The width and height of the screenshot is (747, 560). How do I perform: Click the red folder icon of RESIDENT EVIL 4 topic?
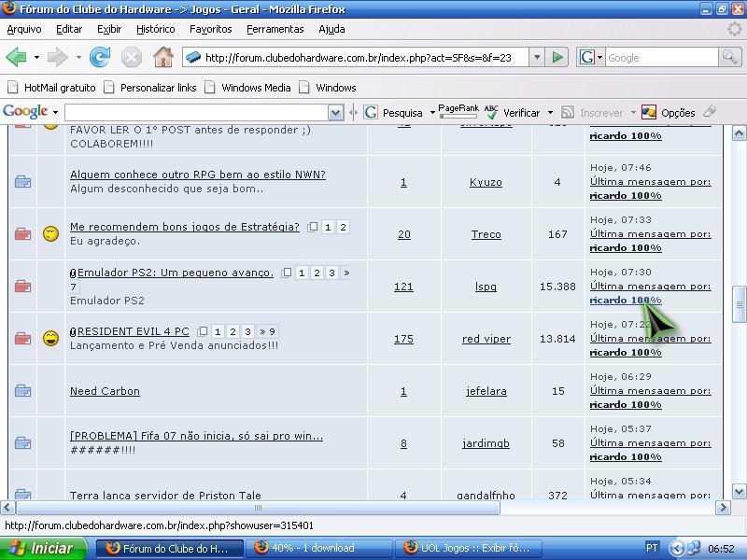coord(22,339)
